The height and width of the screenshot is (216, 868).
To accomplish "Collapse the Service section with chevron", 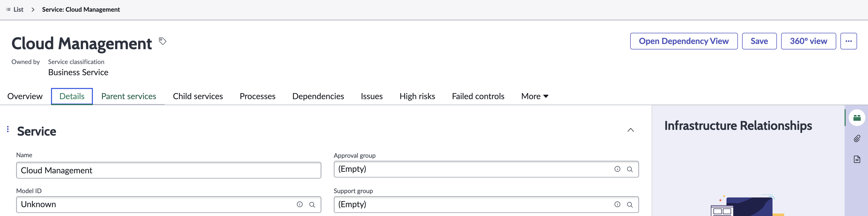I will click(x=630, y=130).
